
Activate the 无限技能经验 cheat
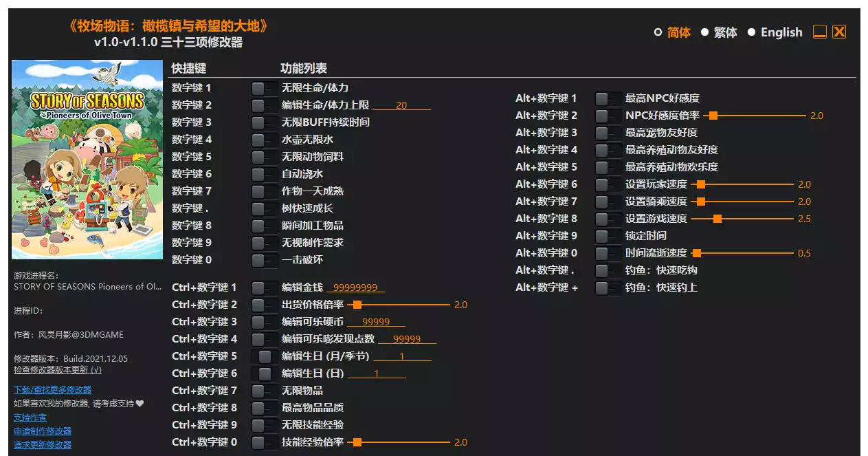click(x=264, y=424)
